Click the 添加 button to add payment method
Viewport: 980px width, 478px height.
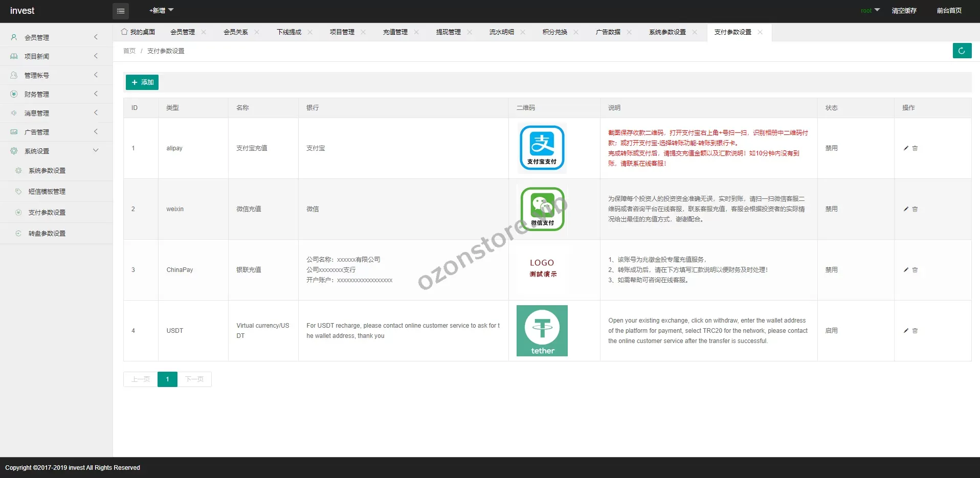(x=142, y=82)
